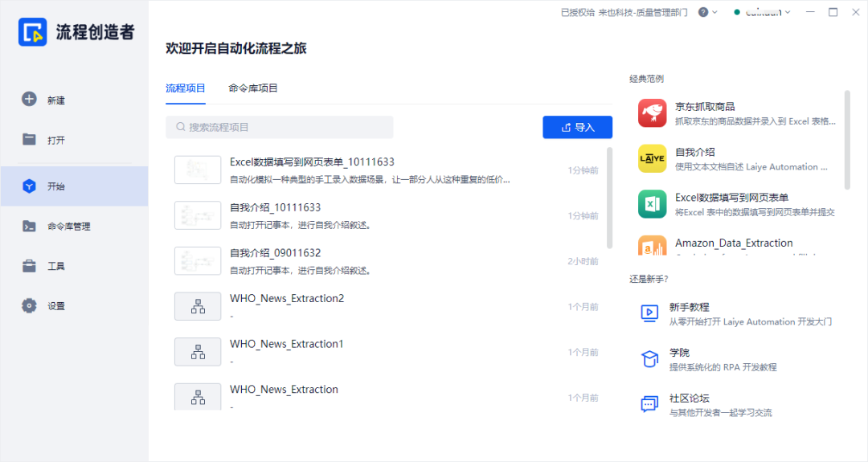The height and width of the screenshot is (462, 868).
Task: Expand the help menu dropdown arrow
Action: [714, 12]
